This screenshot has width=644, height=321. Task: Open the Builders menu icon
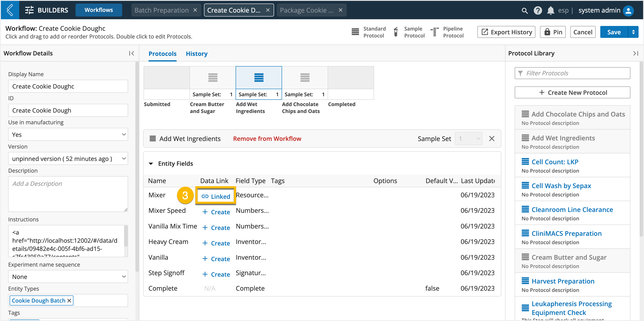coord(29,10)
